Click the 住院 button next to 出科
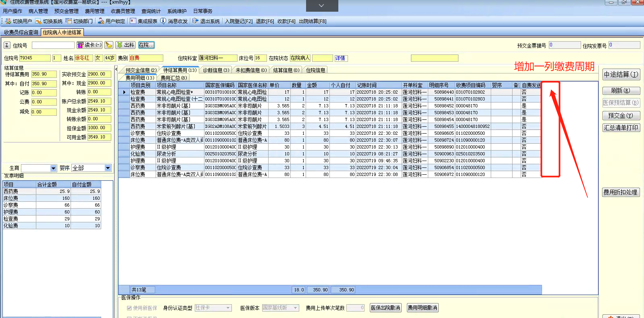This screenshot has height=318, width=644. (x=146, y=45)
